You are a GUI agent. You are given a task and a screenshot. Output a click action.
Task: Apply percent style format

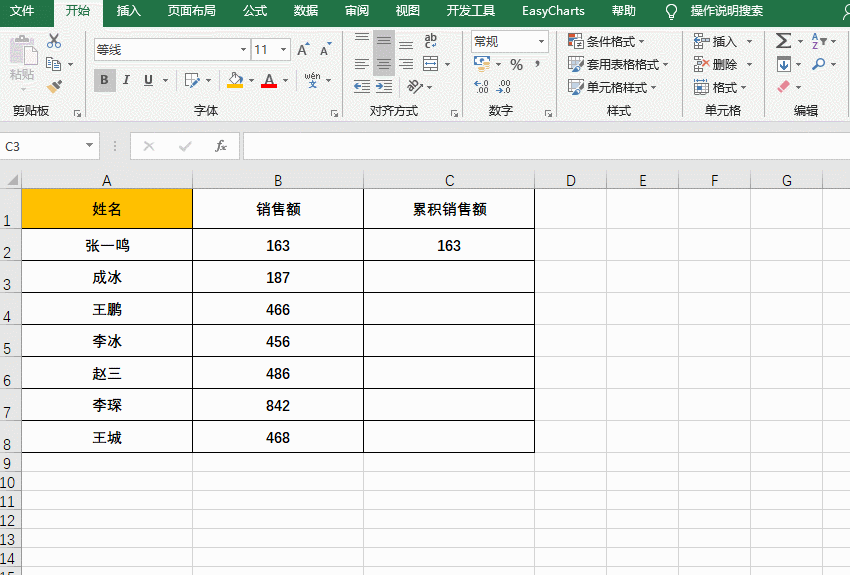[x=517, y=64]
